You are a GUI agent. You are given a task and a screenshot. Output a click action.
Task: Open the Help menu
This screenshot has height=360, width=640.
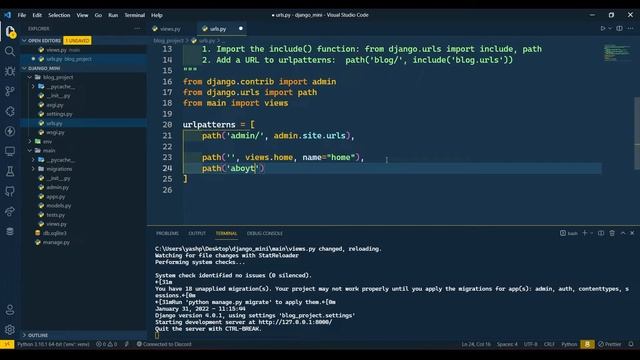pyautogui.click(x=157, y=15)
